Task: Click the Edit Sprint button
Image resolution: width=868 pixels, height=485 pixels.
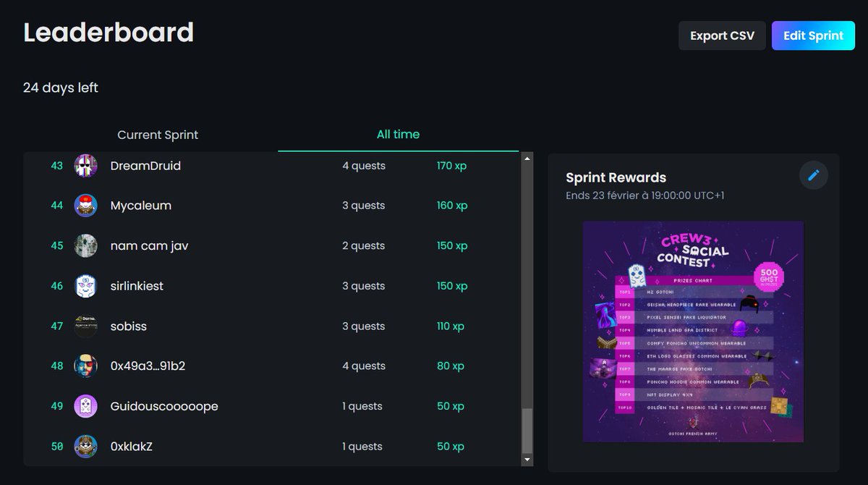Action: [813, 35]
